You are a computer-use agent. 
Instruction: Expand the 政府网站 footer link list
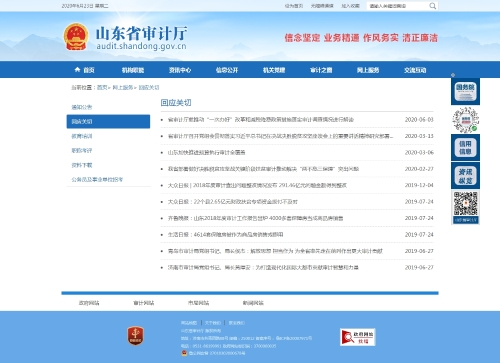(x=89, y=303)
